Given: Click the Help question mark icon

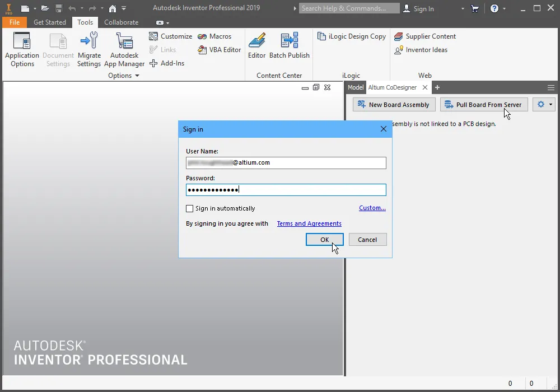Looking at the screenshot, I should (x=494, y=8).
